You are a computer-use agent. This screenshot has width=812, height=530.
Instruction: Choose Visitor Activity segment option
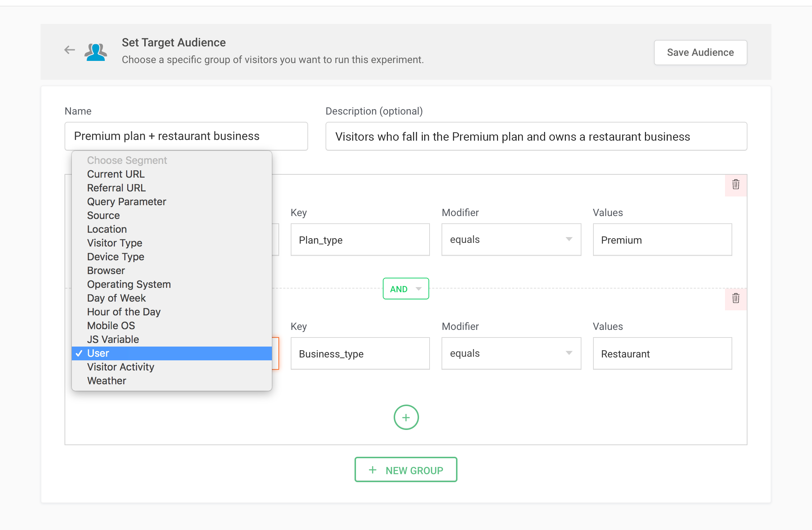[120, 367]
